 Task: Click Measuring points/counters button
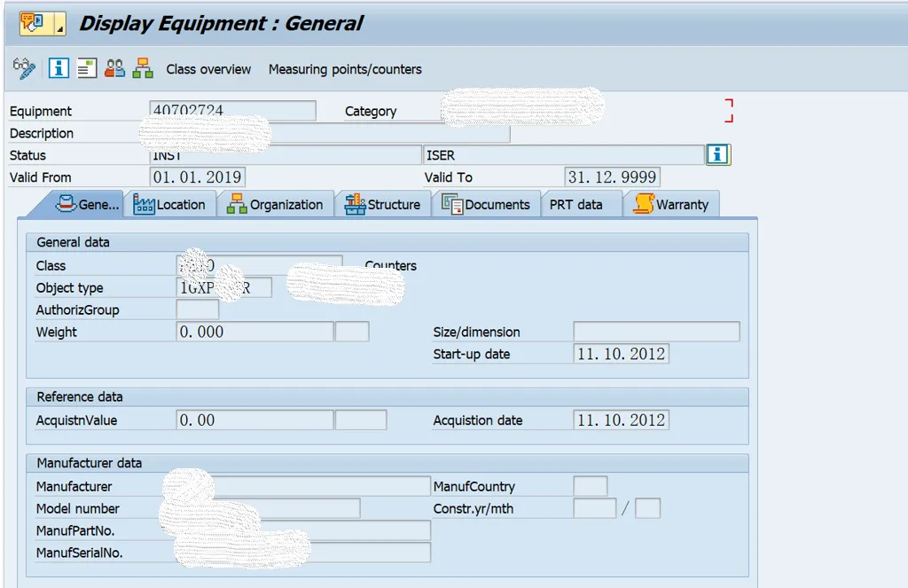point(345,69)
